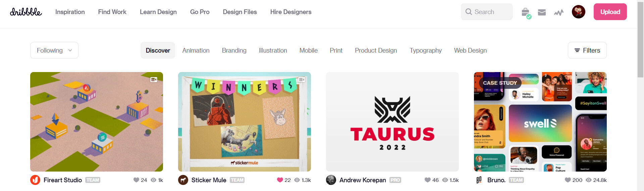Open the Filters panel

587,50
